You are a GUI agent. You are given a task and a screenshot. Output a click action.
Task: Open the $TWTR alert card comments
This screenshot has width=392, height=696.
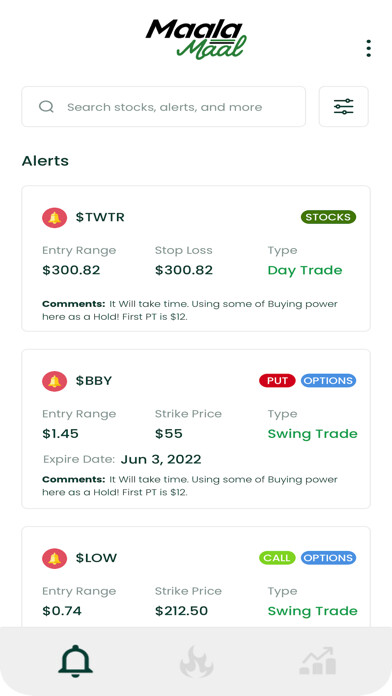[x=190, y=311]
